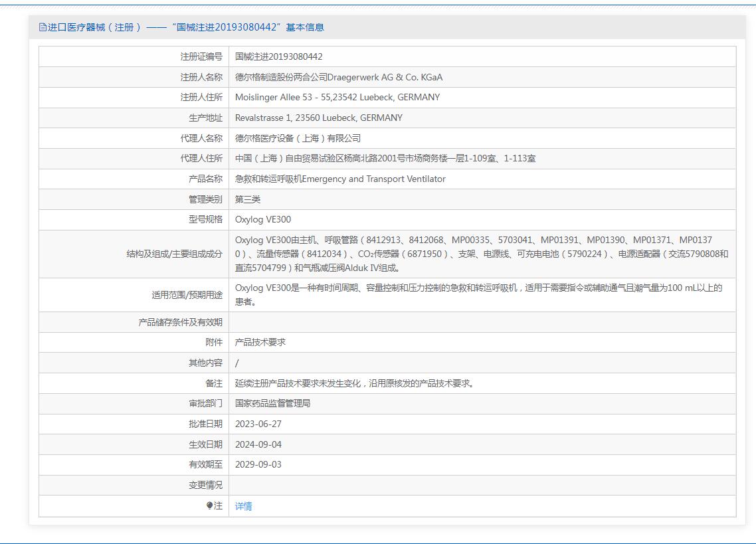The width and height of the screenshot is (756, 544).
Task: Select the Moislinger Allee registrant address
Action: click(x=337, y=97)
